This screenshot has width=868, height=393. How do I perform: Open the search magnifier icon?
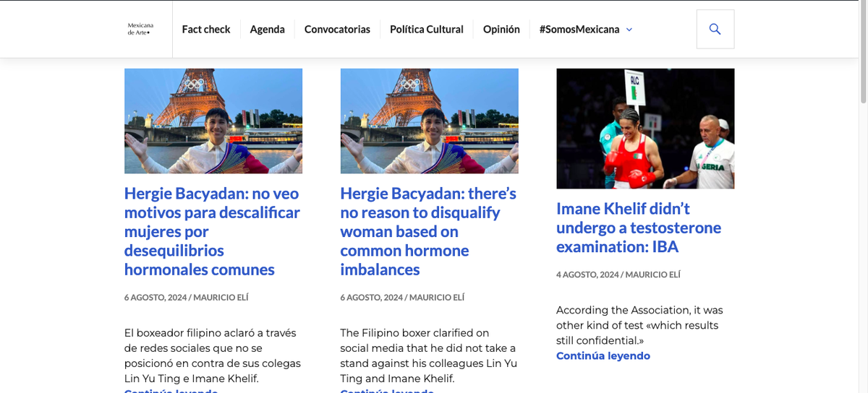coord(715,29)
